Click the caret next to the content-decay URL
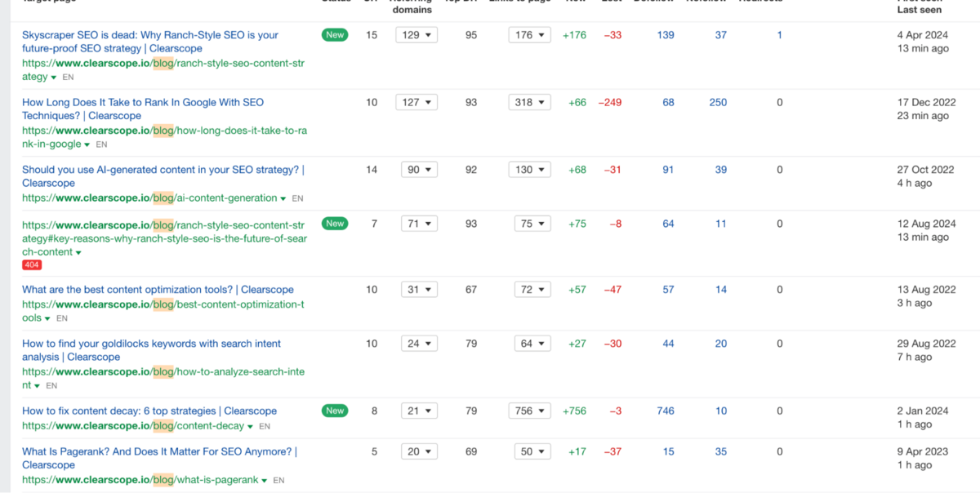Viewport: 980px width, 493px height. 251,426
